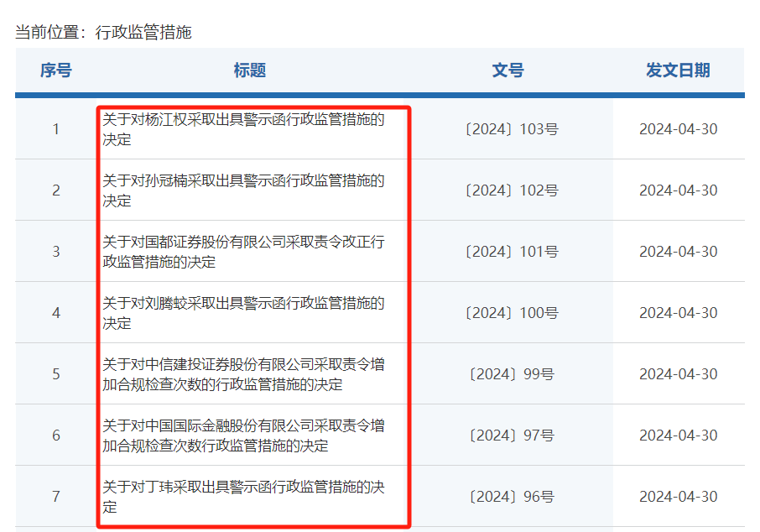Open the 刘腾蛟 warning letter decision link
The height and width of the screenshot is (532, 760).
(243, 313)
